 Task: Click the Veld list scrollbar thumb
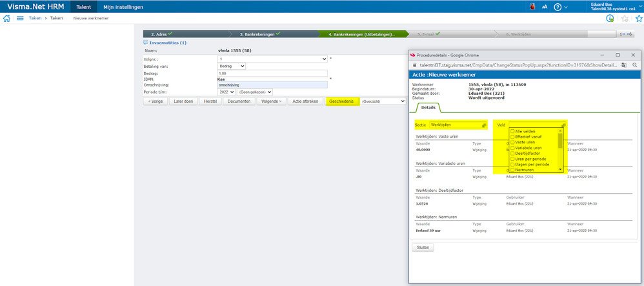560,141
